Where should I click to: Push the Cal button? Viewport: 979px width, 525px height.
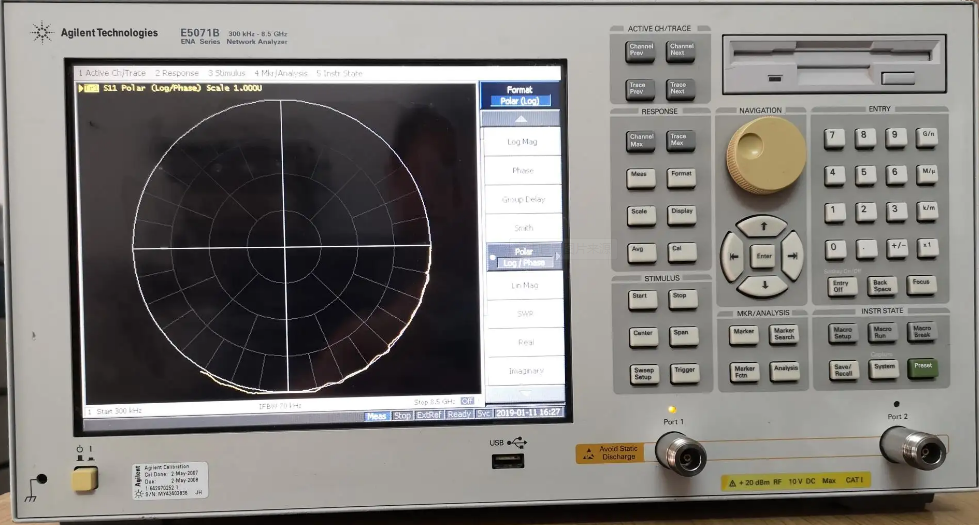681,252
